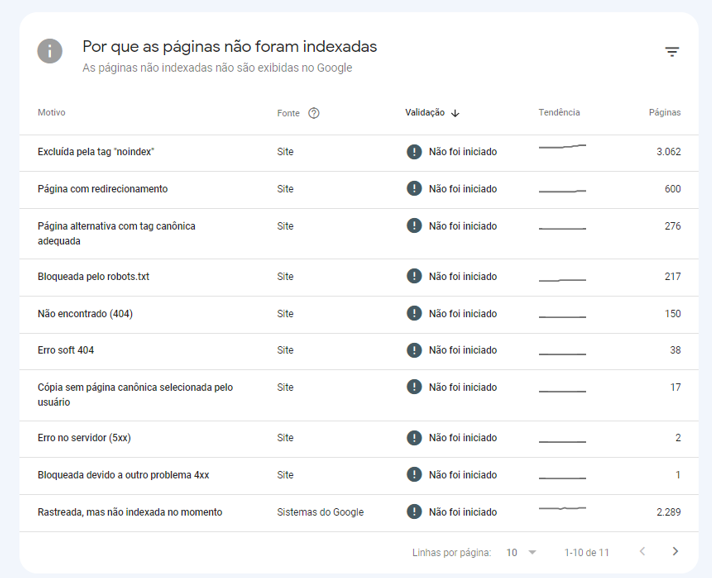
Task: Click the status icon in the noindex row
Action: pos(414,152)
